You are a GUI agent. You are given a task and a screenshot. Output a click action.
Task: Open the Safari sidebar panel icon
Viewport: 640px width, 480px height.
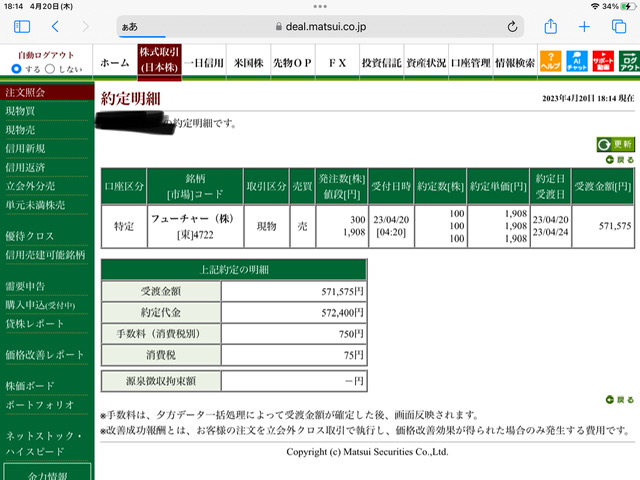[x=22, y=27]
